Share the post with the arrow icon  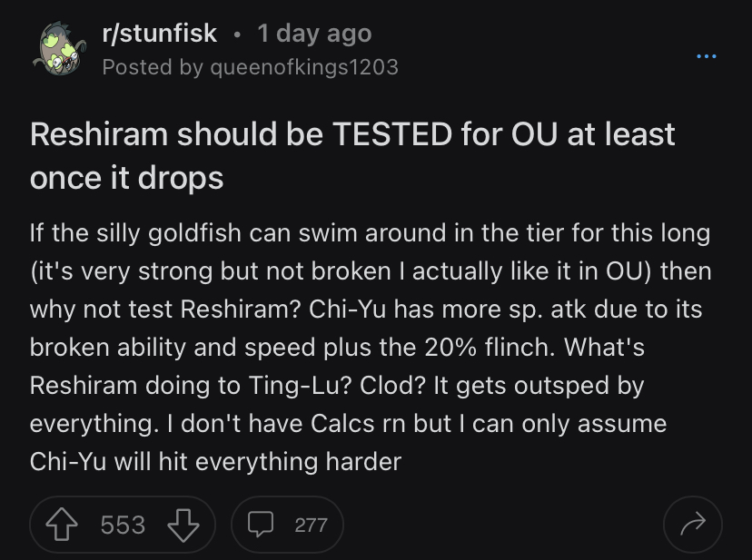(x=692, y=524)
